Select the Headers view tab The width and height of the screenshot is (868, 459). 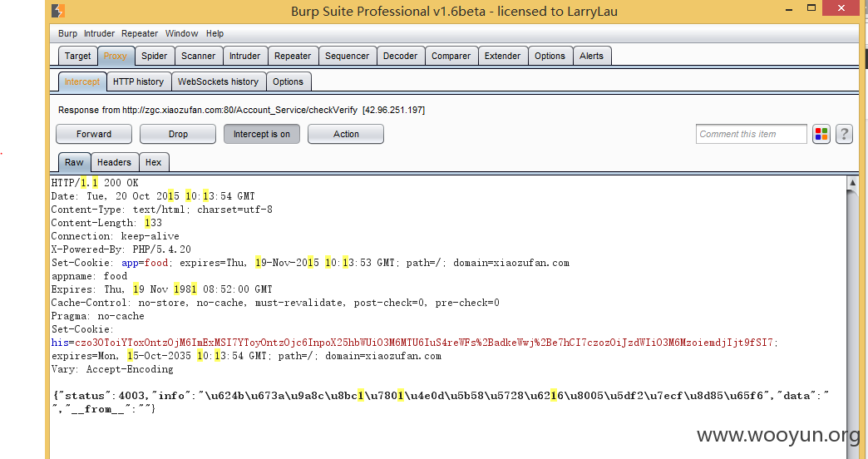tap(114, 162)
